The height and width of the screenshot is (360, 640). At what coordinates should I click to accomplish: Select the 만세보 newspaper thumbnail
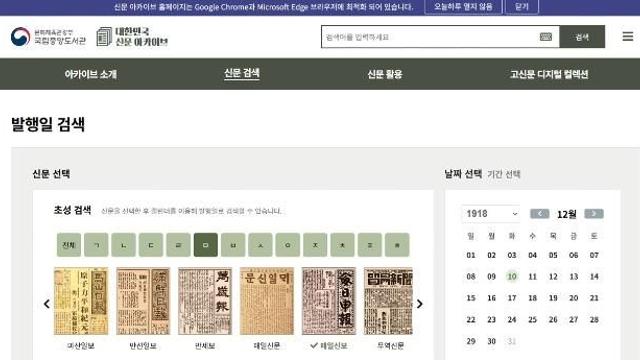coord(205,301)
